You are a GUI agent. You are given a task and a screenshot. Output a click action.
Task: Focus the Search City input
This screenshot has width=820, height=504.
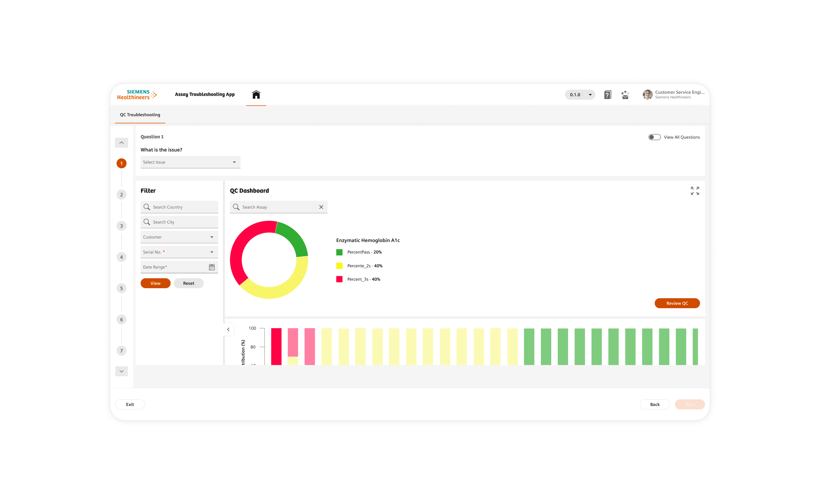[179, 222]
